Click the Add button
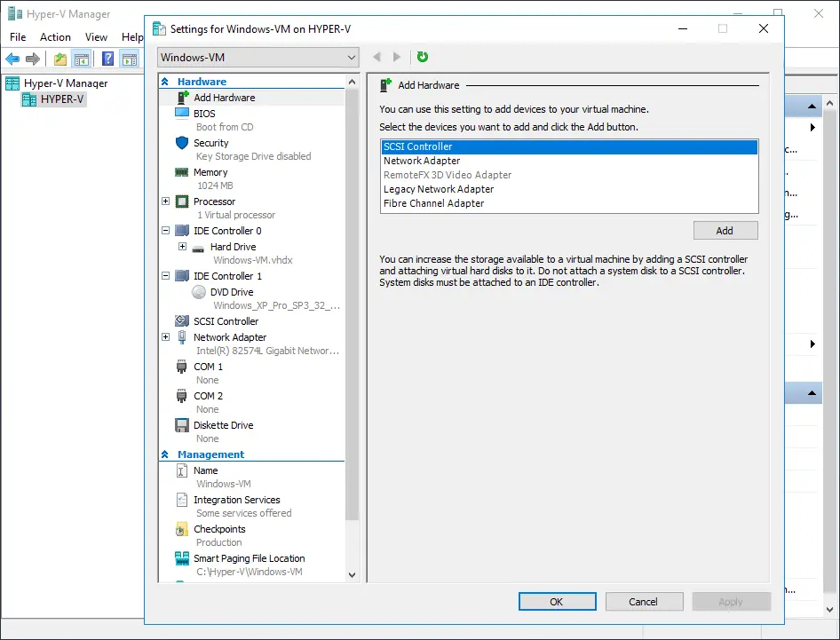 [x=725, y=231]
